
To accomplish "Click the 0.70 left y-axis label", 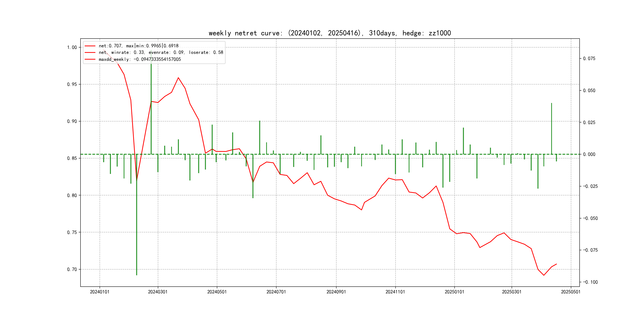I will (x=72, y=269).
